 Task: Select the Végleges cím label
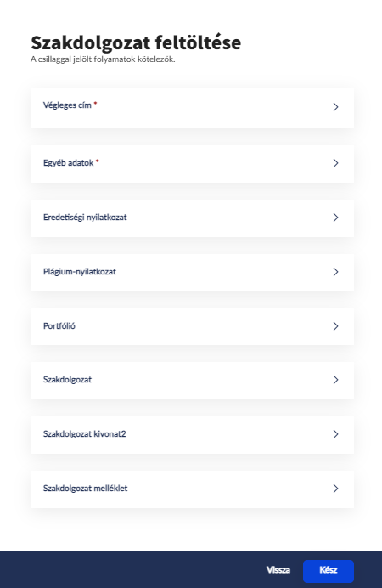pyautogui.click(x=67, y=105)
